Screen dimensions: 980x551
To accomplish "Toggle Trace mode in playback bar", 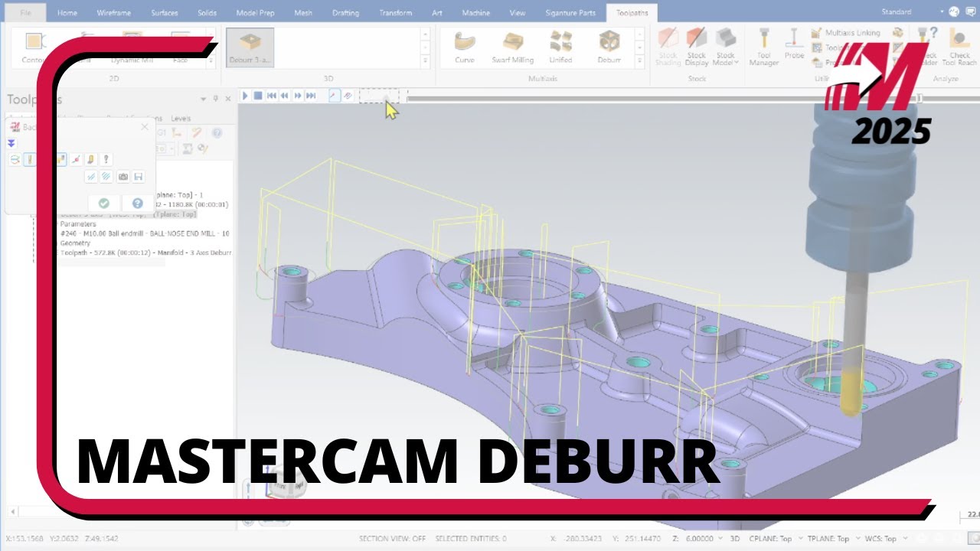I will [x=334, y=96].
